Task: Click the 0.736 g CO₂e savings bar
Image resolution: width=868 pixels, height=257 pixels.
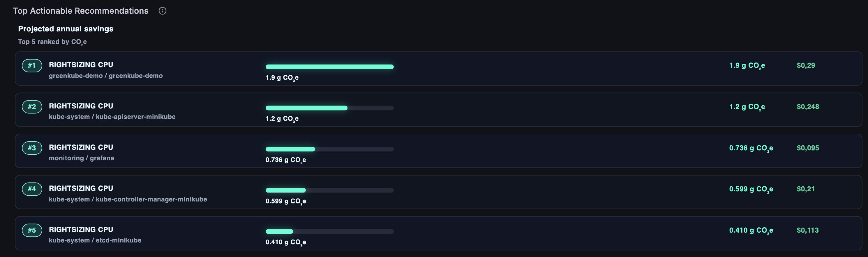Action: (x=329, y=149)
